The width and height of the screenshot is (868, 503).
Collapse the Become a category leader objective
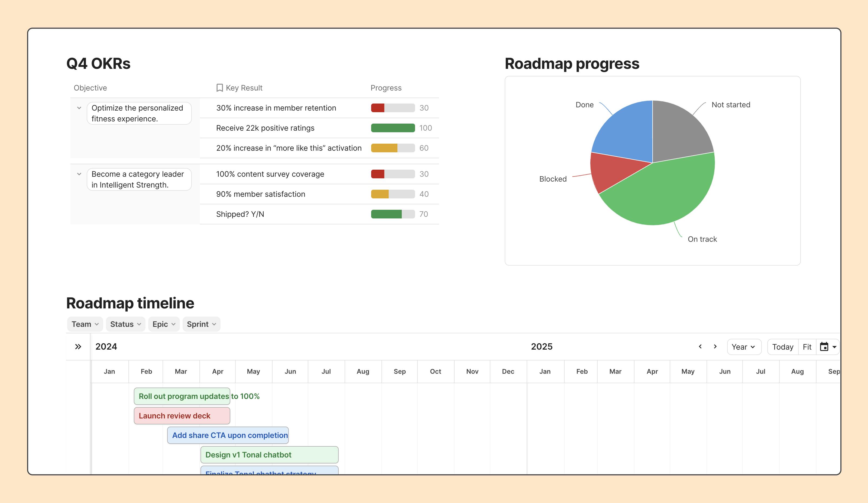80,174
